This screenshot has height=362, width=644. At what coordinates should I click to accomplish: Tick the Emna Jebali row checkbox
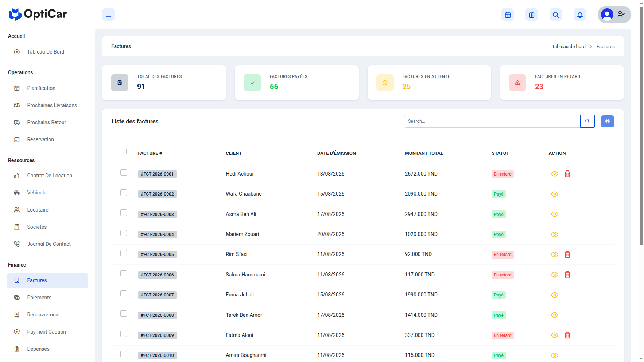pyautogui.click(x=124, y=294)
